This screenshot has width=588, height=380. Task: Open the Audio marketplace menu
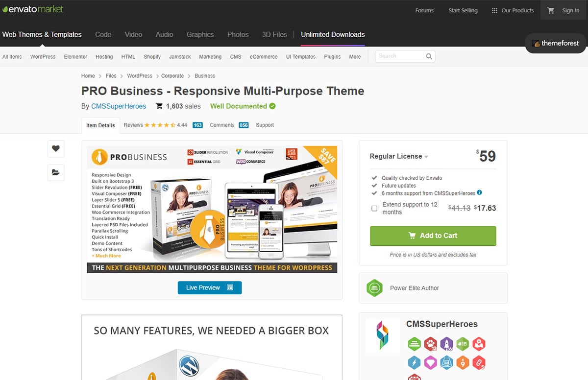pyautogui.click(x=164, y=34)
